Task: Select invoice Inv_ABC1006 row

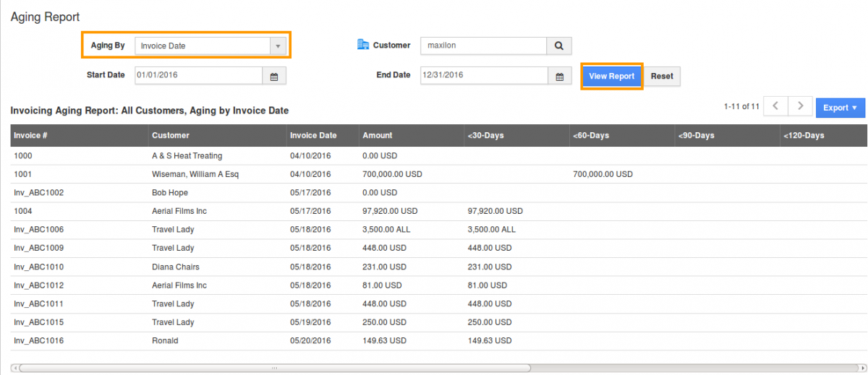Action: click(x=34, y=230)
